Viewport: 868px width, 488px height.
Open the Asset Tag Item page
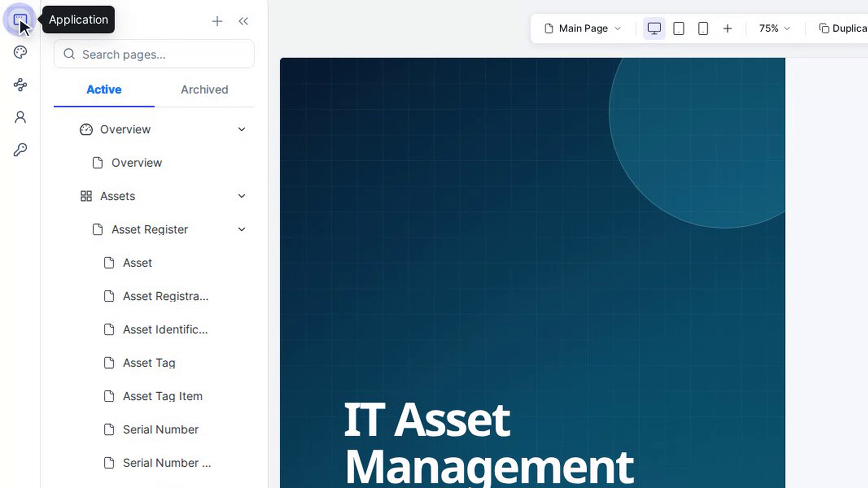(163, 396)
